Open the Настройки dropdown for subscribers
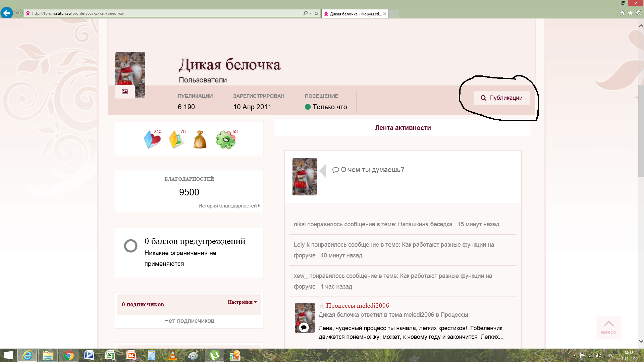The height and width of the screenshot is (362, 644). [242, 302]
